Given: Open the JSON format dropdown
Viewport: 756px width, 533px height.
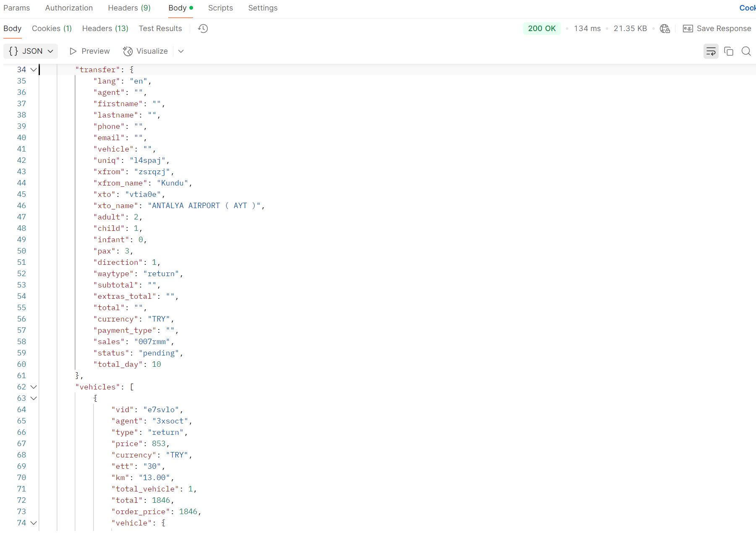Looking at the screenshot, I should [31, 51].
